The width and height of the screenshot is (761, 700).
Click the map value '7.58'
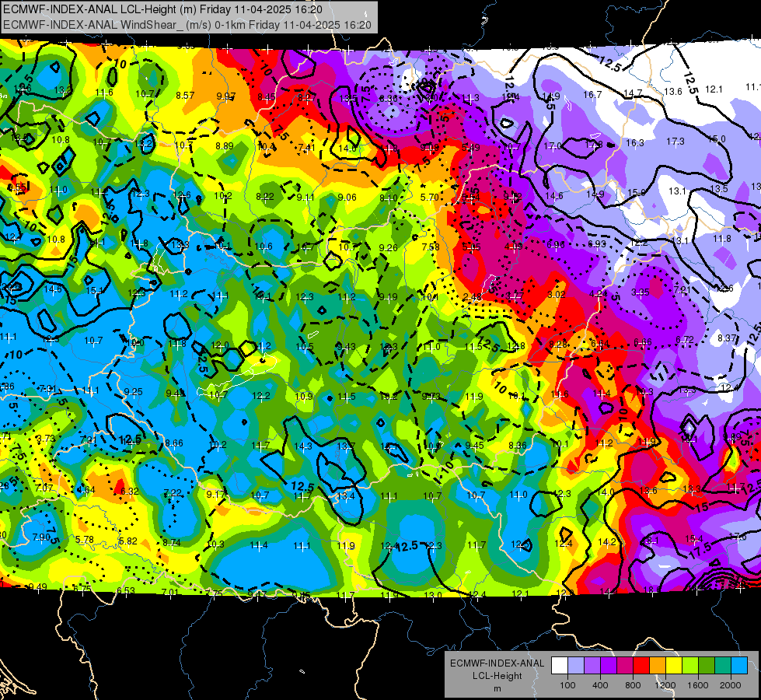(x=431, y=247)
